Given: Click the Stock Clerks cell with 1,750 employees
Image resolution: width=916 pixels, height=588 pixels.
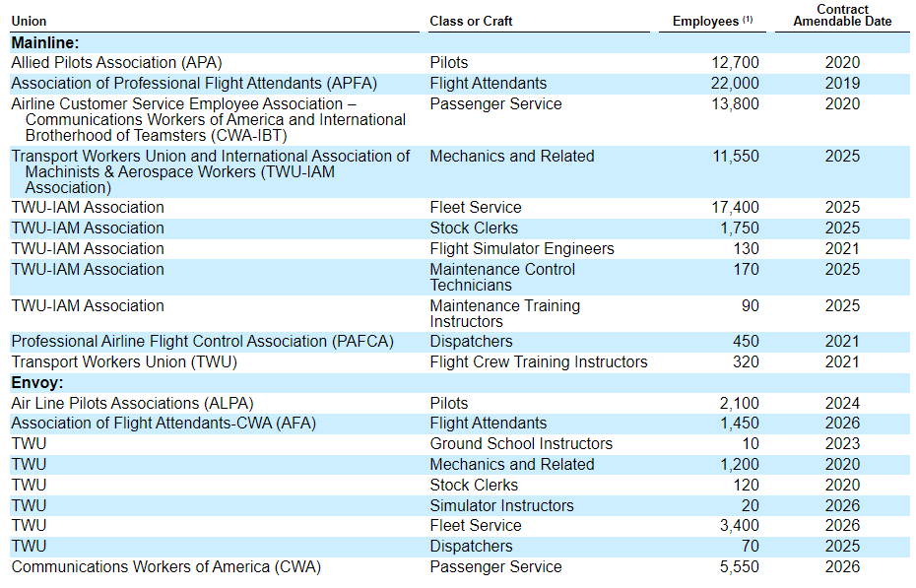Looking at the screenshot, I should (x=474, y=228).
